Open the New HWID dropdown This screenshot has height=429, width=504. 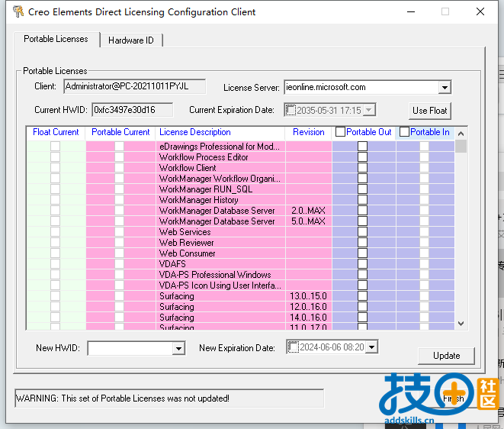[178, 348]
